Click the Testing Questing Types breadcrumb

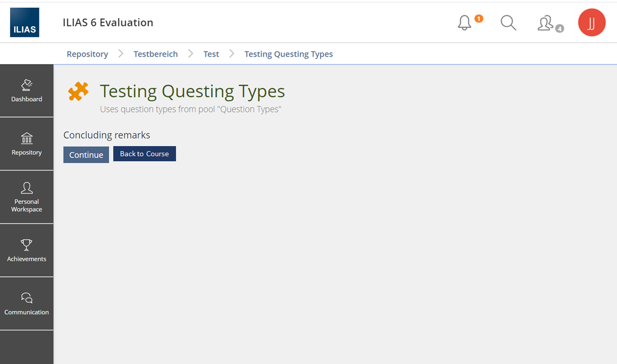point(288,54)
